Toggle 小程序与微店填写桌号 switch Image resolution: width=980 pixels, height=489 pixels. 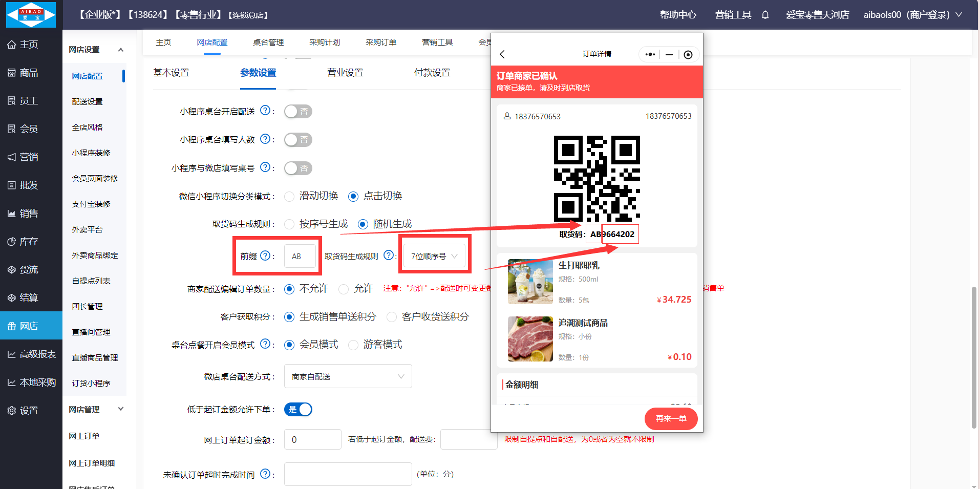(298, 168)
